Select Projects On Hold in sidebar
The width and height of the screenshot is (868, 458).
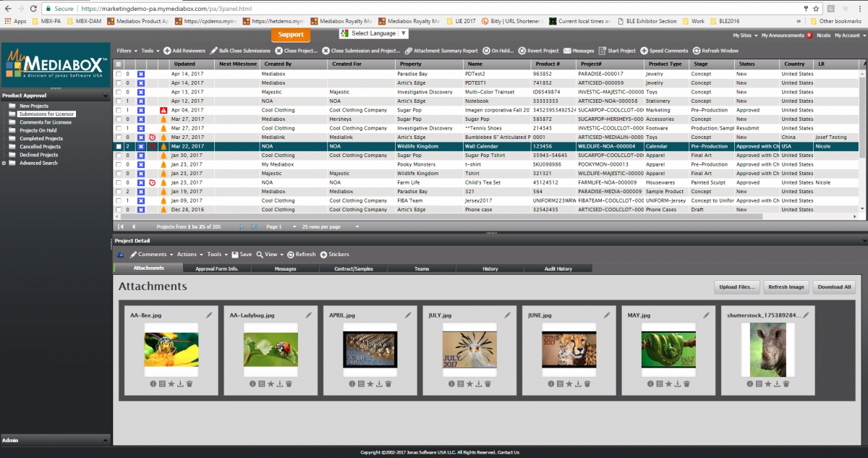(x=38, y=130)
